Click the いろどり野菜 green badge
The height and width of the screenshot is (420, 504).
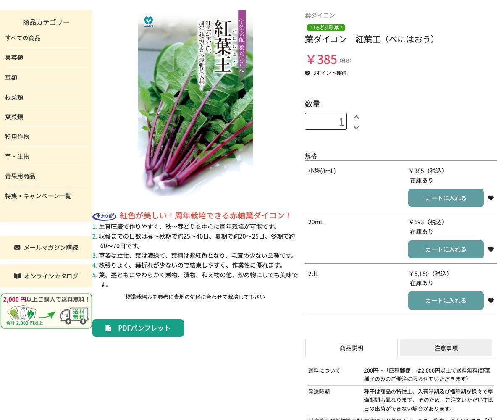(x=326, y=28)
